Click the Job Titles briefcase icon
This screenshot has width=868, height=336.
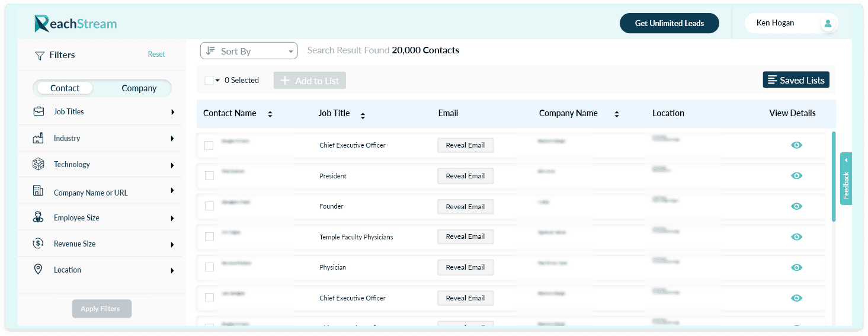coord(39,111)
